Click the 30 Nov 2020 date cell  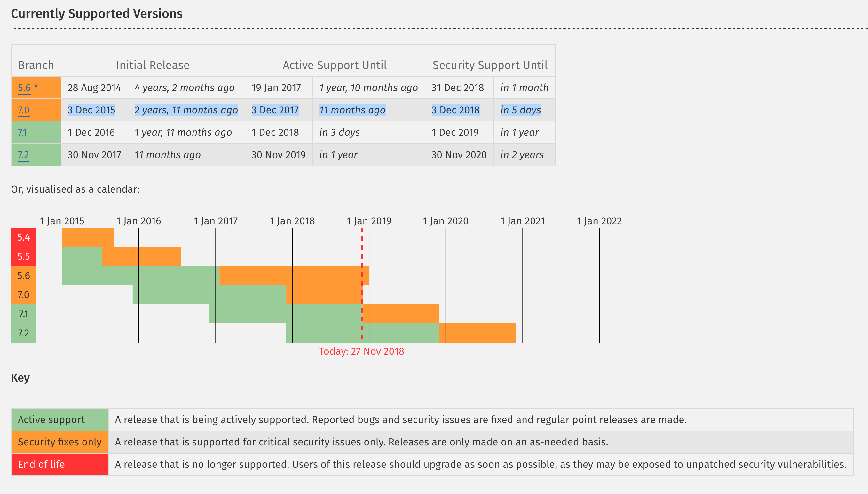[459, 155]
